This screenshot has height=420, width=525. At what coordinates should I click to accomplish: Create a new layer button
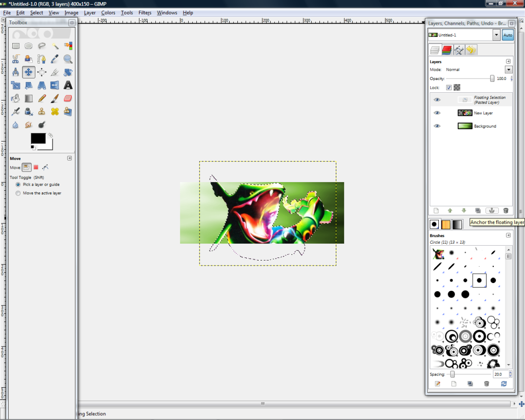click(x=436, y=211)
